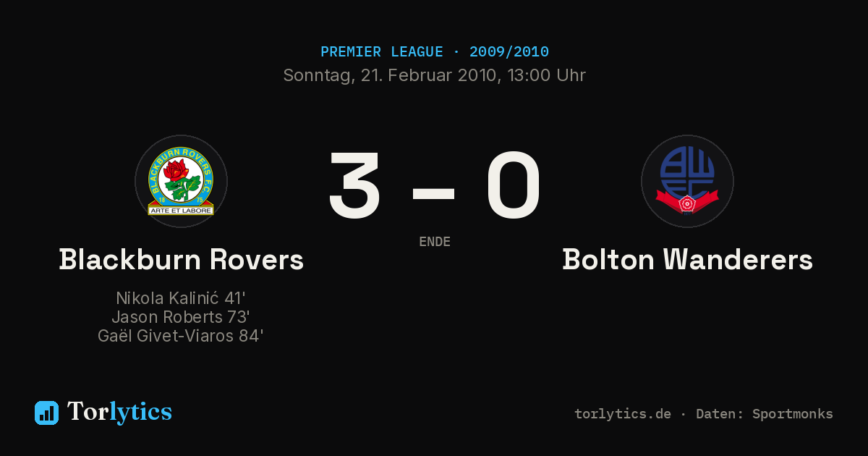The image size is (868, 456).
Task: Click the Daten: Sportmonks credit text
Action: (x=765, y=414)
